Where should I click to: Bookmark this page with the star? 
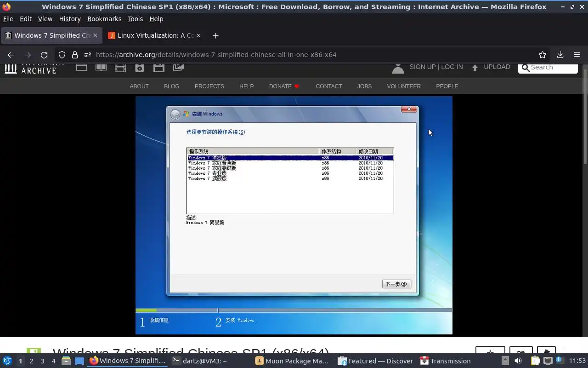[543, 55]
